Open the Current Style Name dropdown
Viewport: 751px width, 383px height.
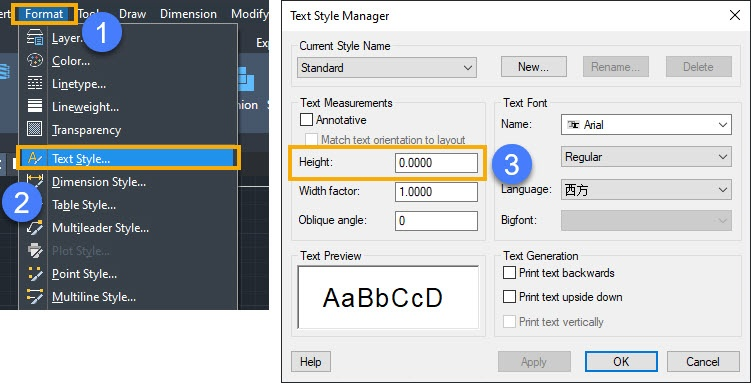[x=387, y=68]
